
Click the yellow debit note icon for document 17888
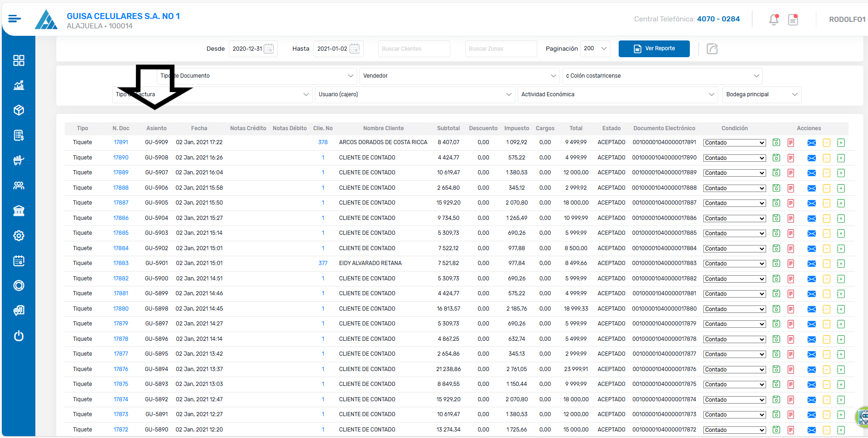coord(826,188)
